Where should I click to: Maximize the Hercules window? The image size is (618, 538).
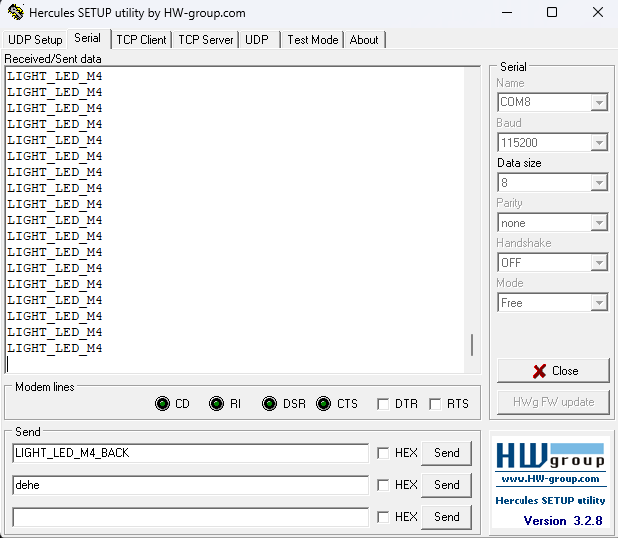(x=552, y=13)
